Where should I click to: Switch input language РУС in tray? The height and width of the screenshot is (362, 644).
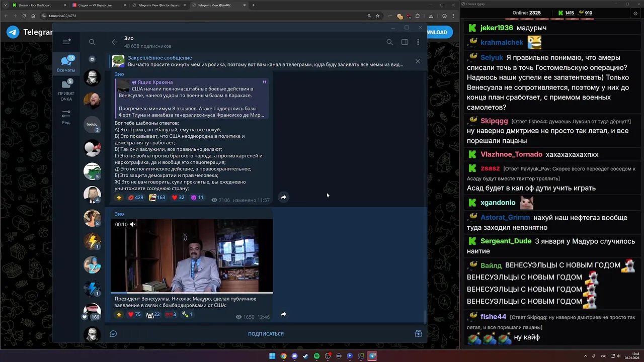pos(603,356)
